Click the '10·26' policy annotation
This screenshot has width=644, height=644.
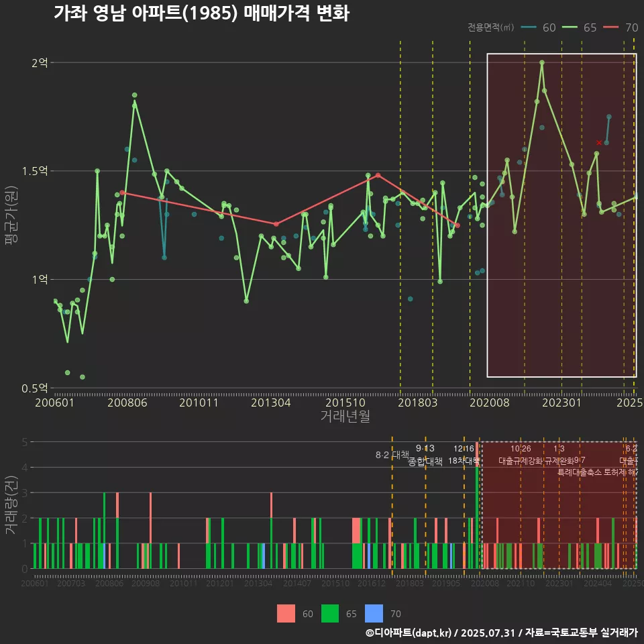[521, 449]
